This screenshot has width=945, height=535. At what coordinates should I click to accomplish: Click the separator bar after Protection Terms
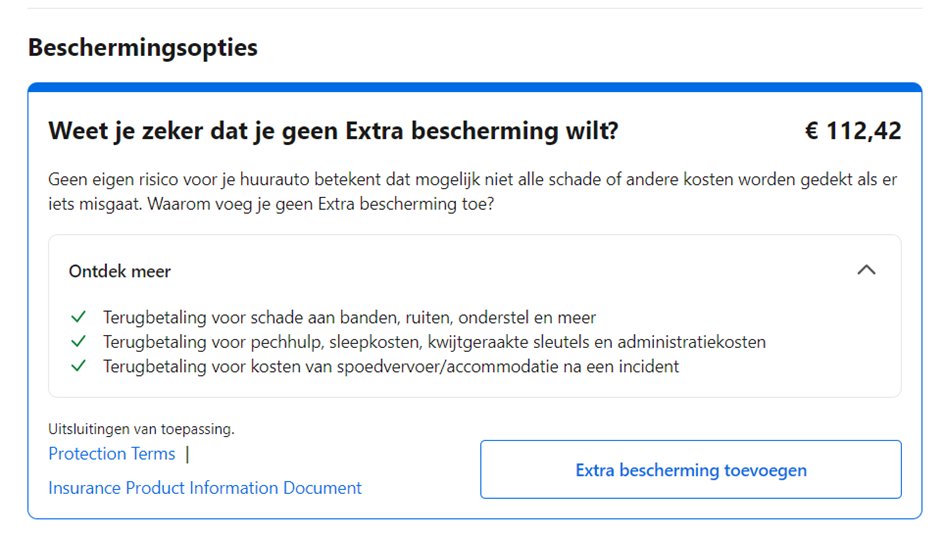click(x=187, y=454)
